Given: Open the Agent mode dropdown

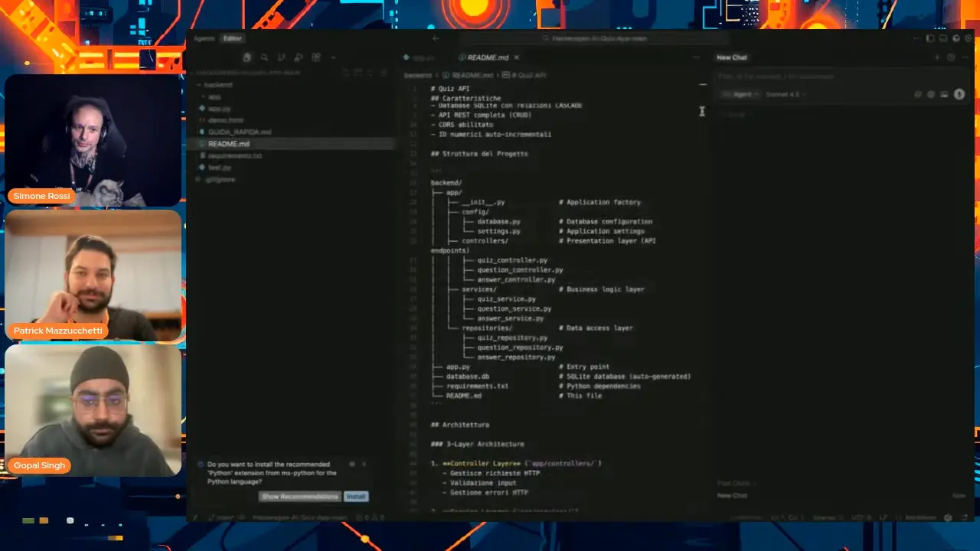Looking at the screenshot, I should coord(740,94).
